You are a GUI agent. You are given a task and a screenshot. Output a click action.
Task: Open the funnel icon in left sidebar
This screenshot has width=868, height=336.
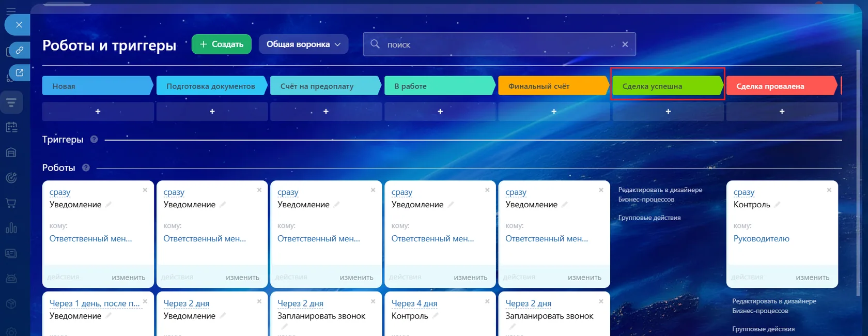[11, 102]
